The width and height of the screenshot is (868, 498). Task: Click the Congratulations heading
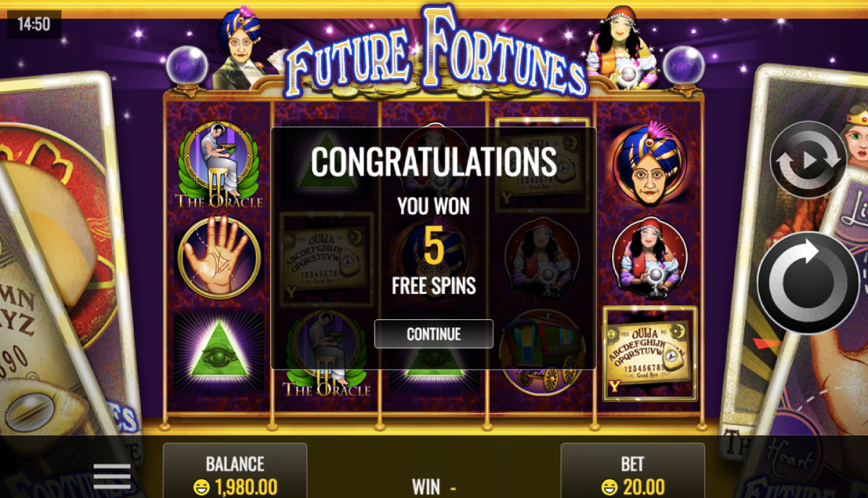pyautogui.click(x=434, y=161)
